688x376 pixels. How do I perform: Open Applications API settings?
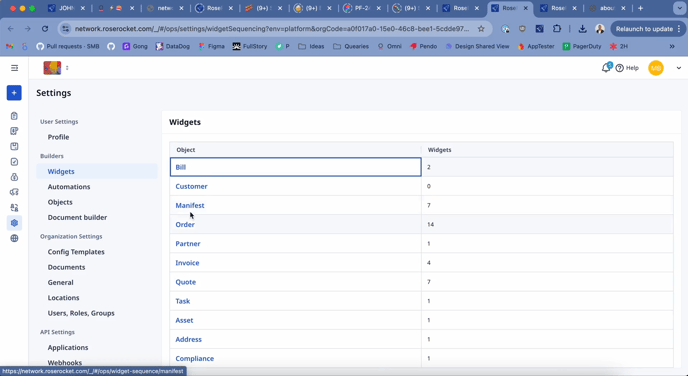tap(68, 347)
